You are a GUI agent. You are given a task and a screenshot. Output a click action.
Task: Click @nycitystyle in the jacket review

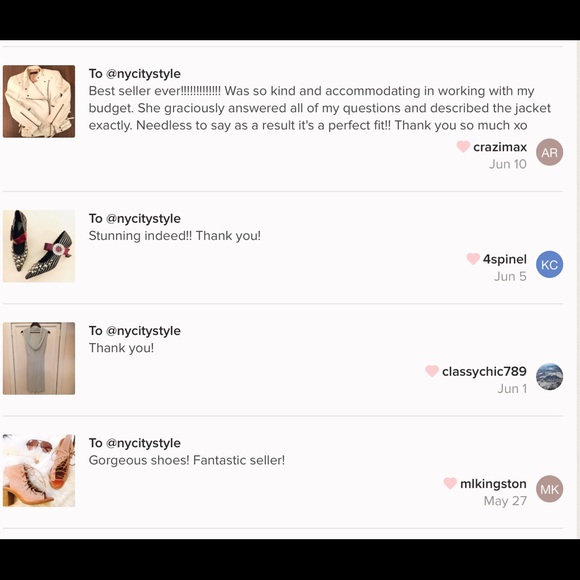pyautogui.click(x=143, y=74)
